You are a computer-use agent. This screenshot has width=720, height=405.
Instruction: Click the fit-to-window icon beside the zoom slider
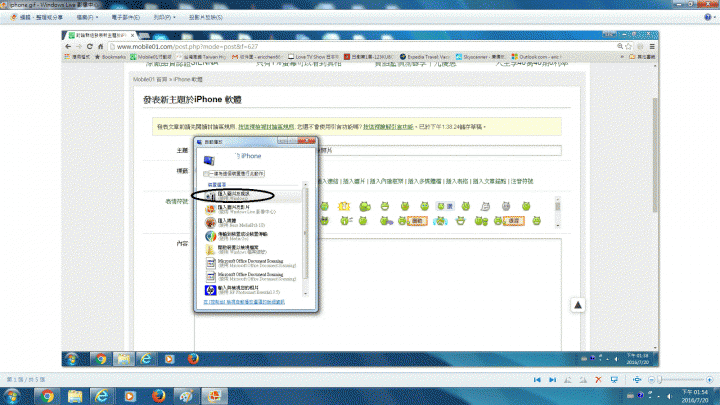coord(637,380)
